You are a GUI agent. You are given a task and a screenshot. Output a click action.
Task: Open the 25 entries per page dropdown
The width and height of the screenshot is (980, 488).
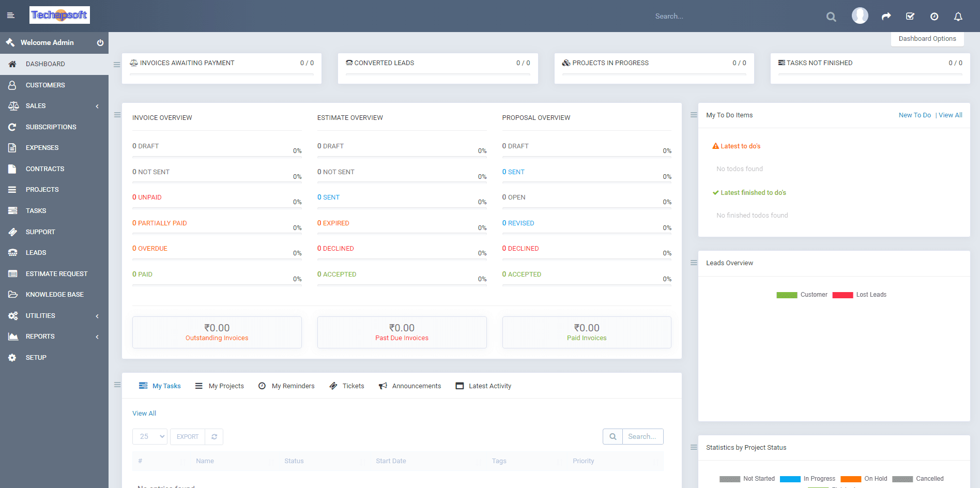tap(150, 437)
